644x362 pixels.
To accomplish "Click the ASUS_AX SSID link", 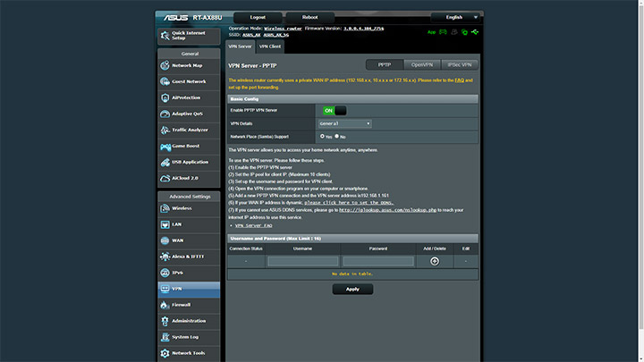I will click(x=251, y=35).
